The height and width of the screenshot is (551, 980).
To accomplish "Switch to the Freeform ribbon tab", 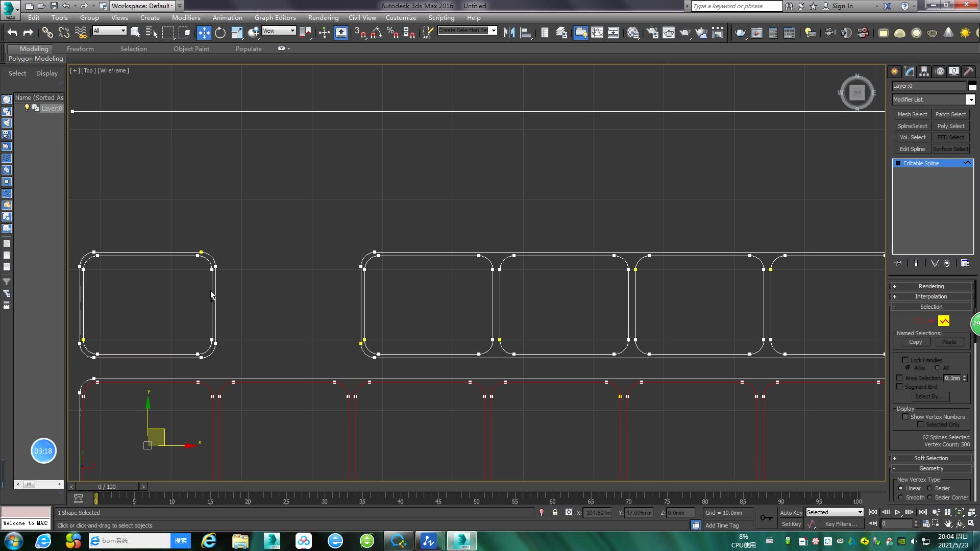I will pos(80,48).
